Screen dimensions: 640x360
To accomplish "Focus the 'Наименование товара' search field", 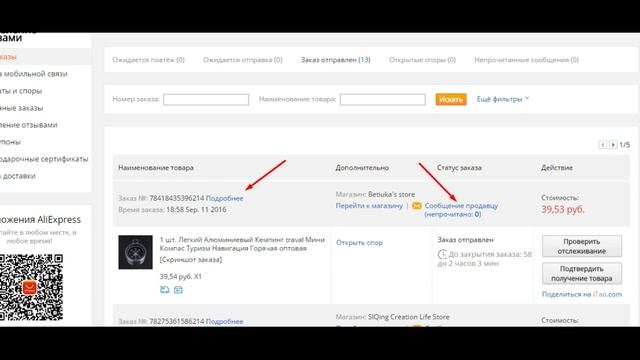I will point(382,100).
